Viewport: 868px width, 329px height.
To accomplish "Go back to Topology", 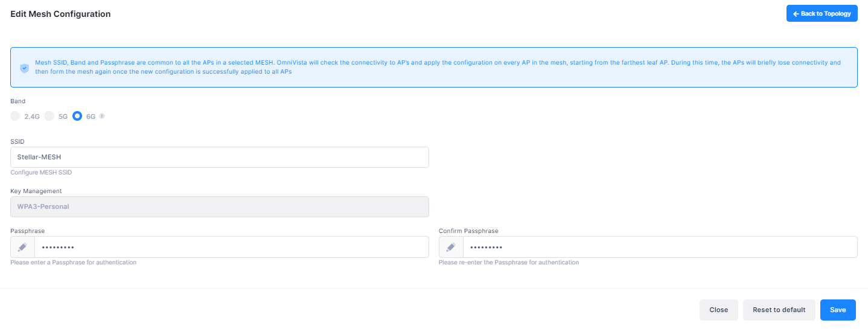I will (822, 14).
